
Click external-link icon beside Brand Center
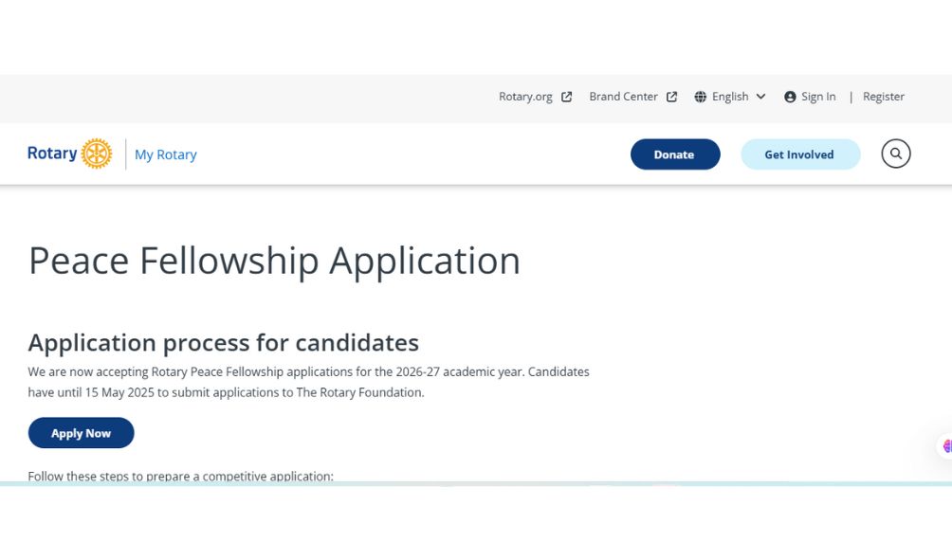tap(672, 97)
